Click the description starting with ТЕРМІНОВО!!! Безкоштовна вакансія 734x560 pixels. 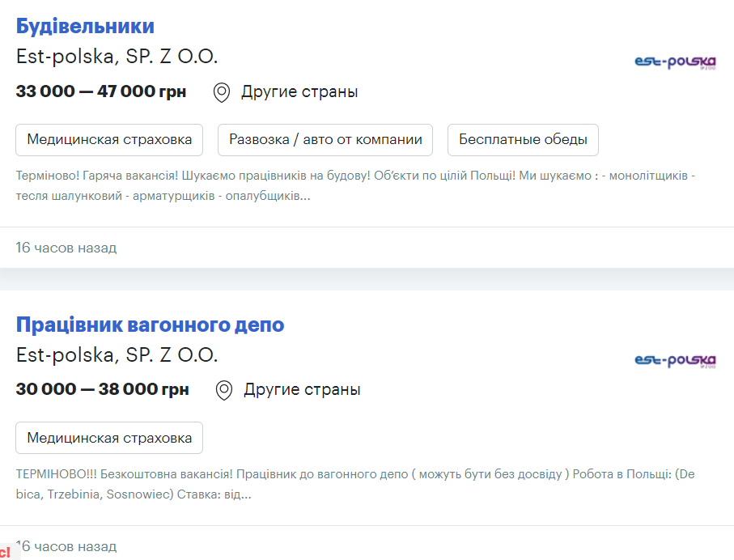tap(355, 484)
